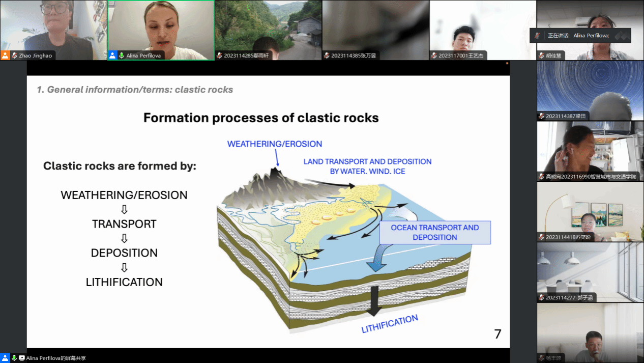Click green microphone icon in bottom share bar
Screen dimensions: 644x363
click(14, 358)
